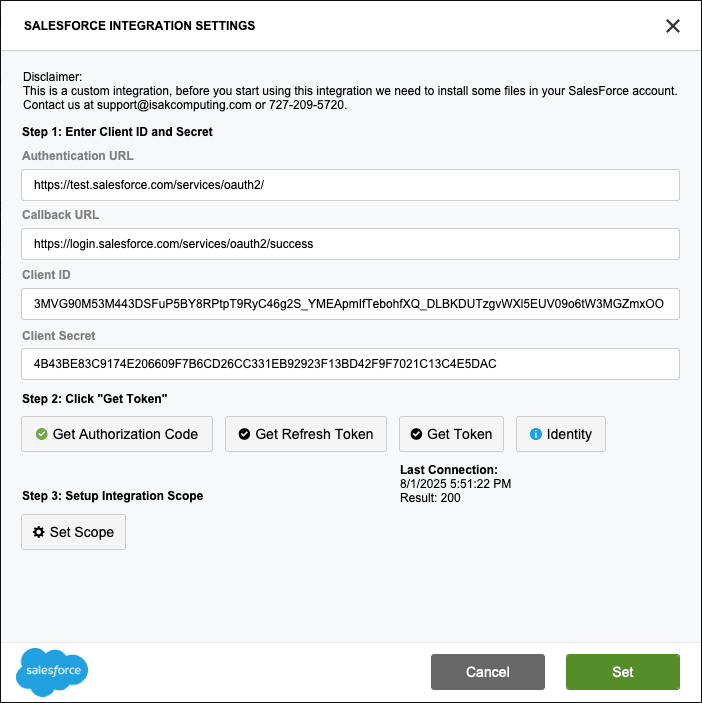Cancel the integration settings changes

click(488, 672)
